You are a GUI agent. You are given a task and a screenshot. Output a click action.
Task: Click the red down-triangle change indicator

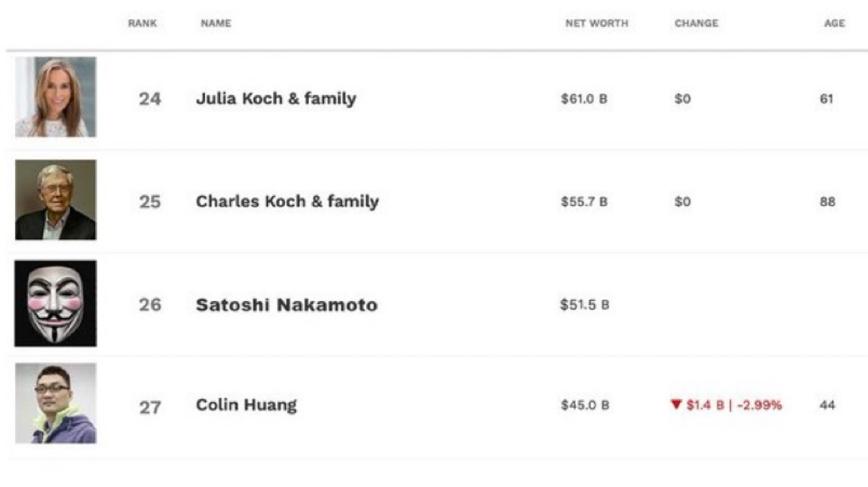pyautogui.click(x=677, y=405)
